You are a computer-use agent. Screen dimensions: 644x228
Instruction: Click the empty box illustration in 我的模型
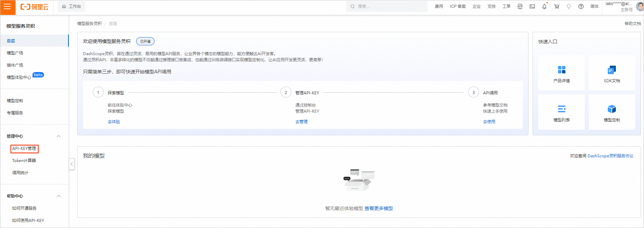(x=359, y=180)
